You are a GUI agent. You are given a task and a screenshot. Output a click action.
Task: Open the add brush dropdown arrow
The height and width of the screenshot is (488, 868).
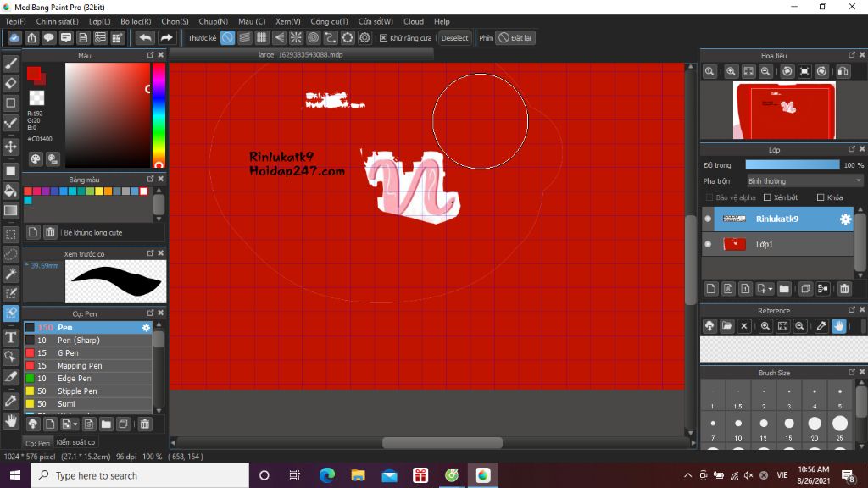click(x=75, y=424)
